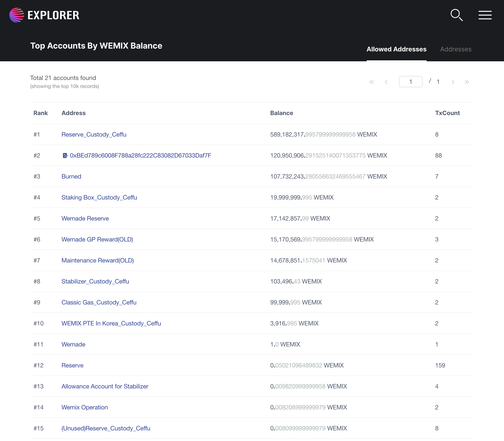Open the Wemade Reserve link
Screen dimensions: 504x441
[85, 218]
